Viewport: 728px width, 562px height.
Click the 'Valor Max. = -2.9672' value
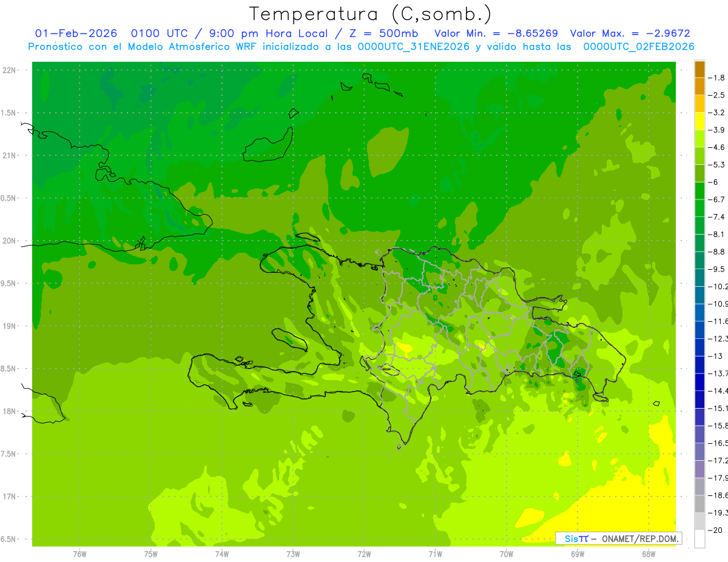click(x=630, y=33)
